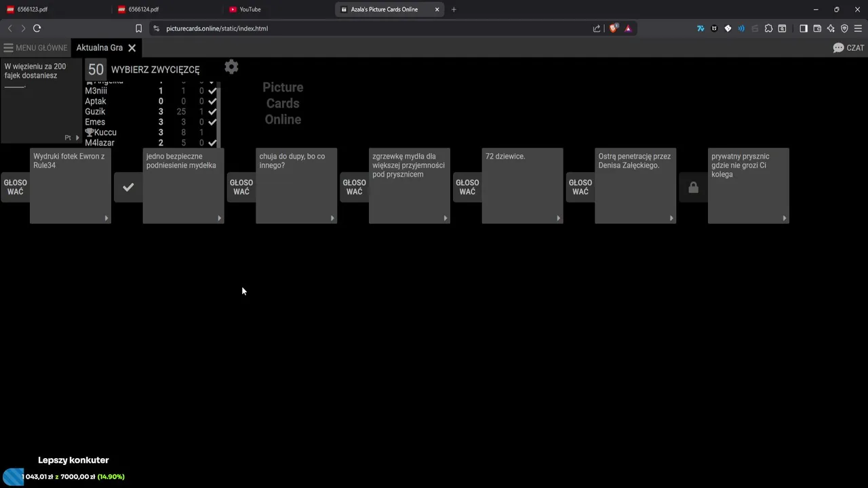
Task: Open Leo AI sparkle icon
Action: tap(831, 28)
